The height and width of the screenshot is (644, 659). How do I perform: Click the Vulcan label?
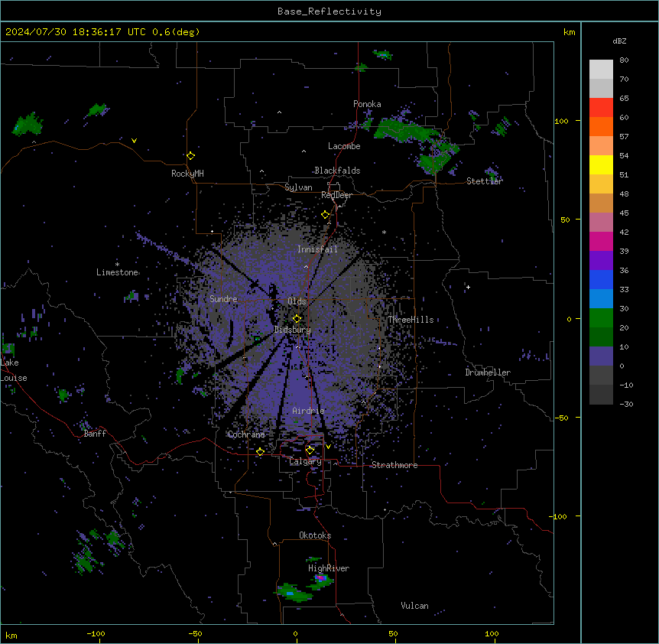415,606
